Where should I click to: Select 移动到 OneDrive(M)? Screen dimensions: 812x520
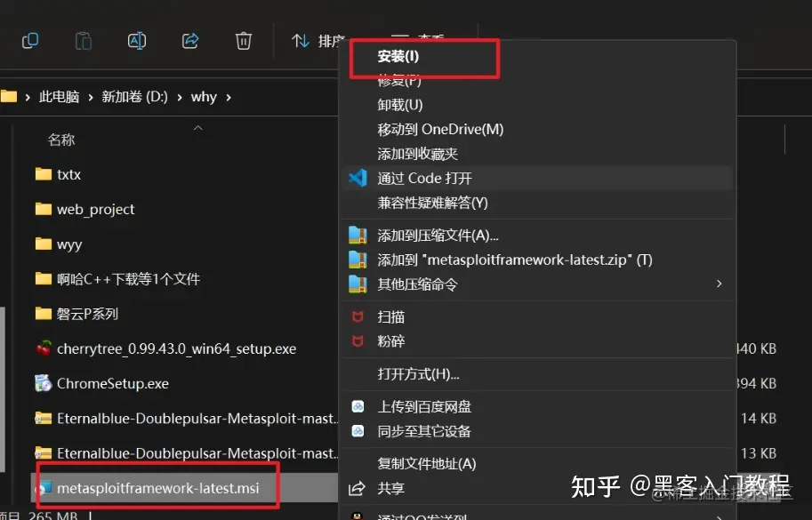click(440, 130)
